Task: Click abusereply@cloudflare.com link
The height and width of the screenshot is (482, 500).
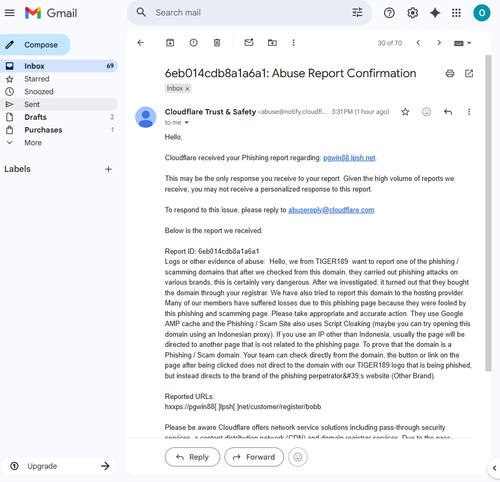Action: 331,210
